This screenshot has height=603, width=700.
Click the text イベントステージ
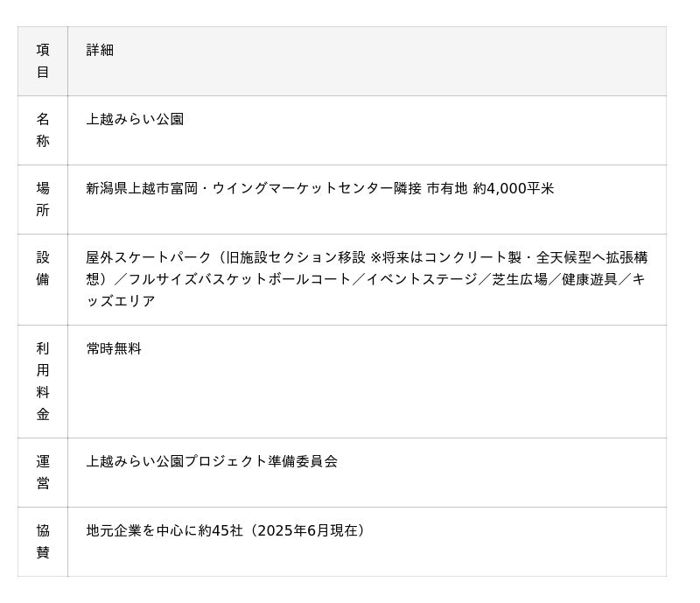422,279
